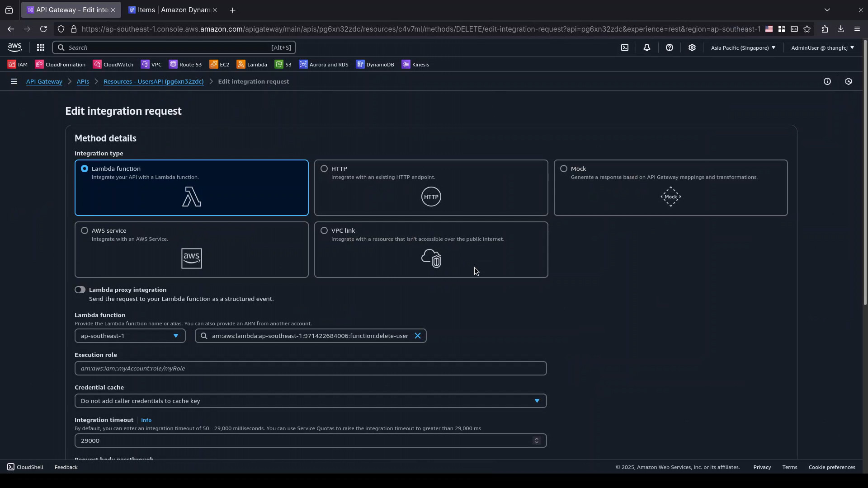Open the info panel circle icon
This screenshot has height=488, width=868.
tap(827, 82)
